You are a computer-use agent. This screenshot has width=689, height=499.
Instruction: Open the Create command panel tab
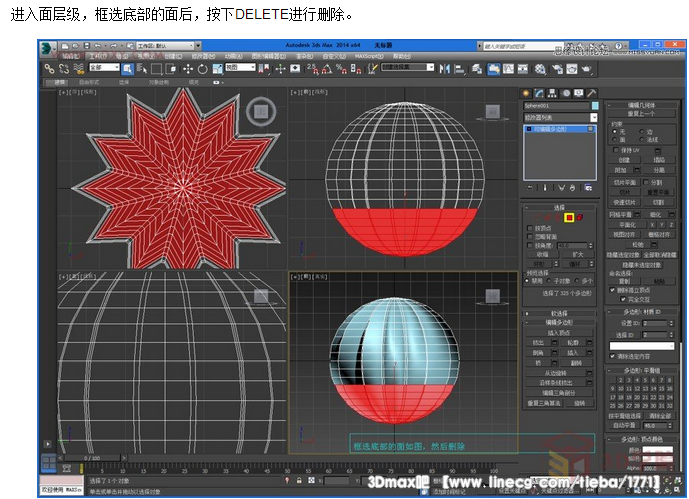(x=526, y=93)
